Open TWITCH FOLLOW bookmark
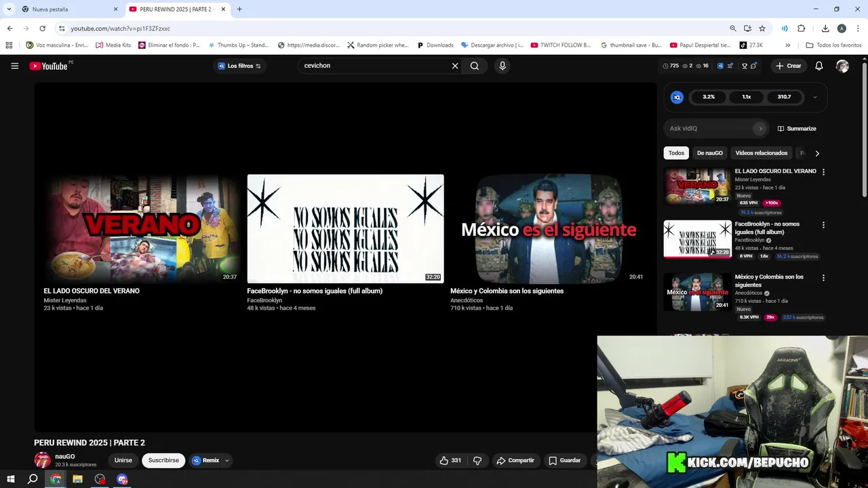This screenshot has width=868, height=488. (x=561, y=45)
